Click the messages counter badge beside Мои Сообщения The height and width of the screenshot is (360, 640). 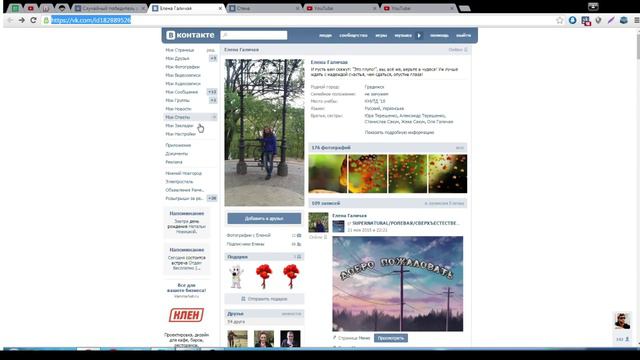[x=212, y=92]
